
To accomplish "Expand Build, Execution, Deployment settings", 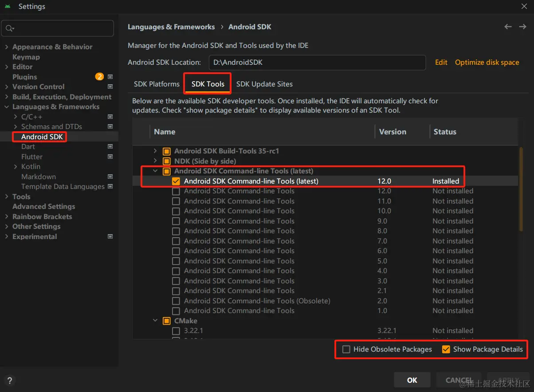I will [x=7, y=97].
